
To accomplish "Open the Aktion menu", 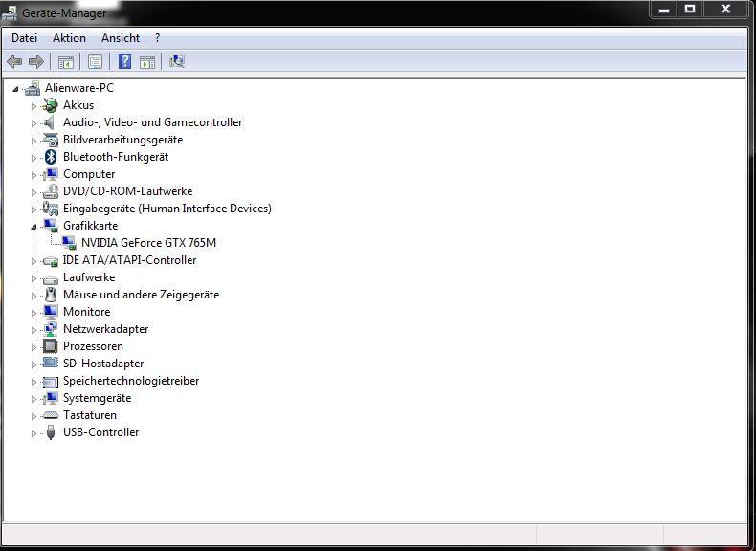I will 70,38.
